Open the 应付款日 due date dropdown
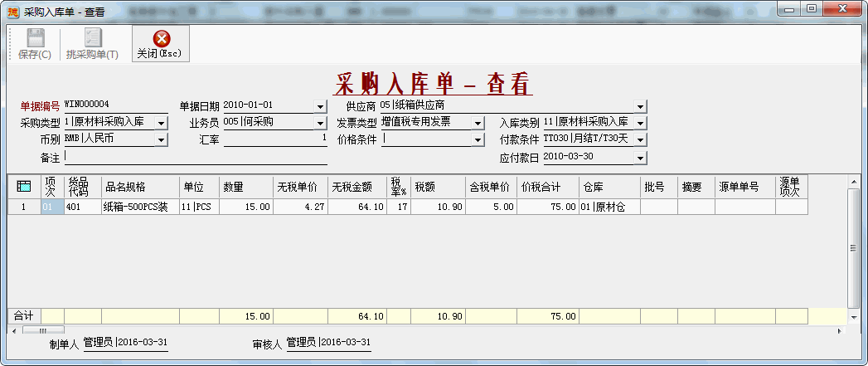 point(641,158)
